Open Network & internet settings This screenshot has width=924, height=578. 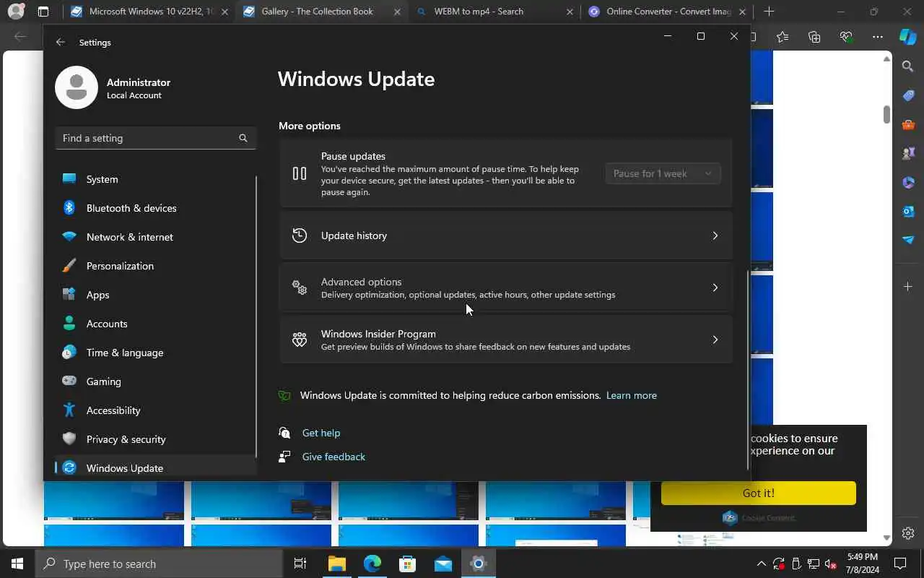pos(155,237)
